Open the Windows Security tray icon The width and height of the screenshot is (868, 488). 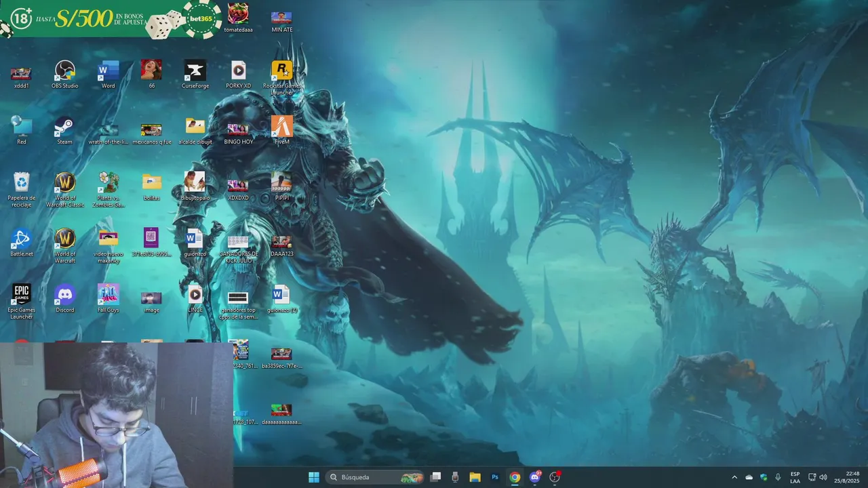[764, 477]
